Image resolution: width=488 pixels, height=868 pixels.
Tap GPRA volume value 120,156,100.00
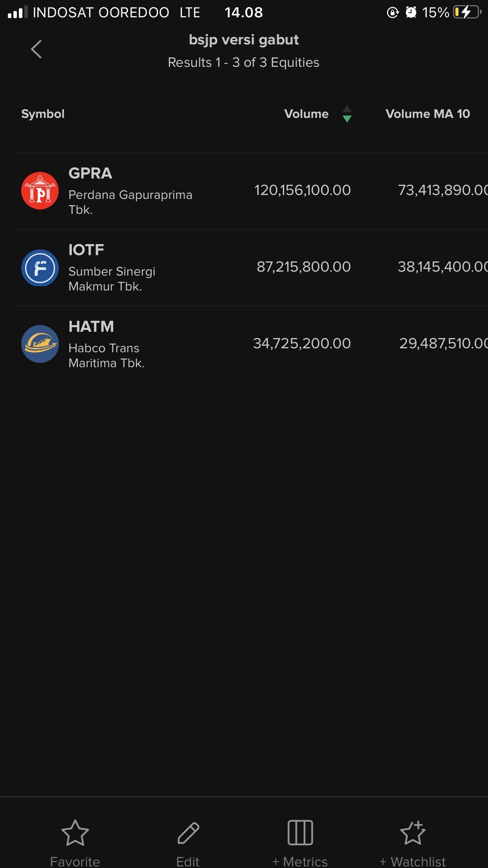click(303, 190)
